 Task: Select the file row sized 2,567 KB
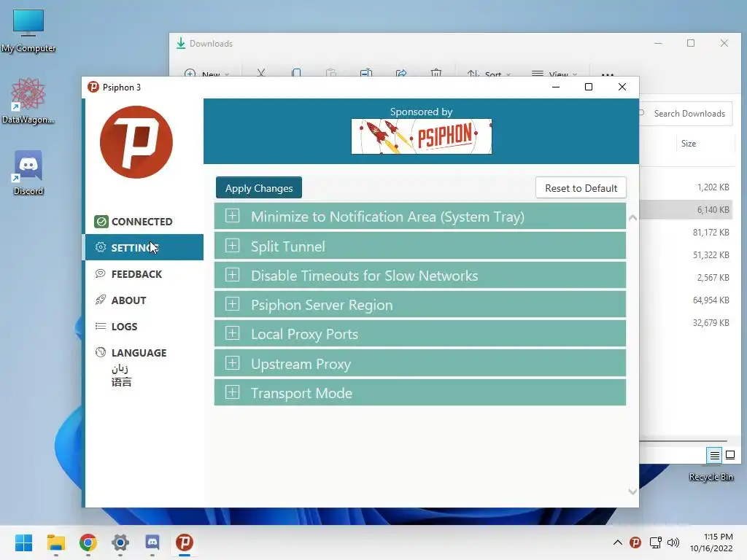[x=686, y=277]
